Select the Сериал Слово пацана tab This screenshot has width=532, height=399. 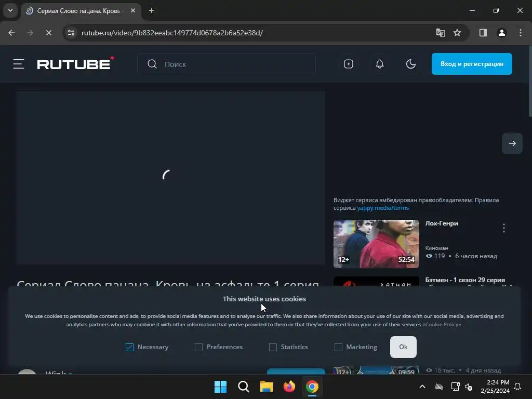(x=78, y=11)
